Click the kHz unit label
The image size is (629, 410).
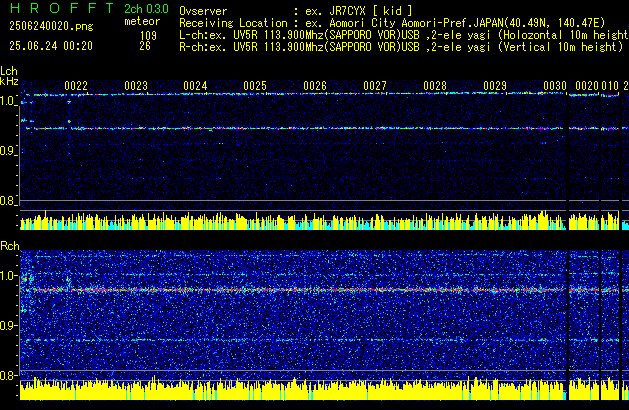pos(9,81)
